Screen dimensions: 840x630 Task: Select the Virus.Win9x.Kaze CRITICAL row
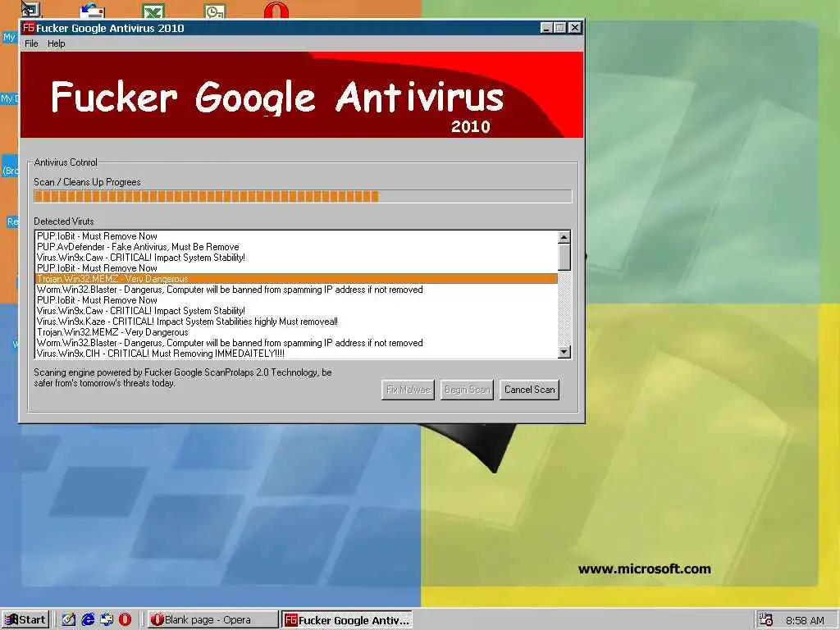pos(296,322)
